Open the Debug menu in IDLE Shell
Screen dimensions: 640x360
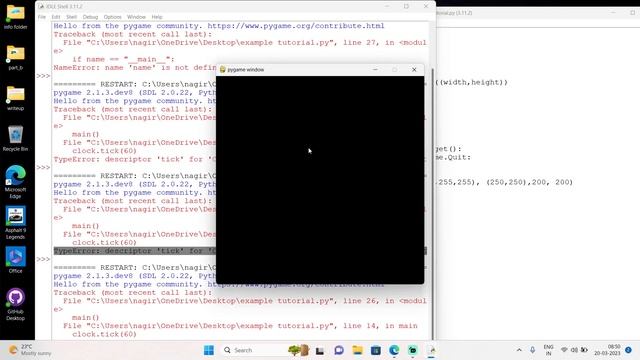pyautogui.click(x=90, y=17)
